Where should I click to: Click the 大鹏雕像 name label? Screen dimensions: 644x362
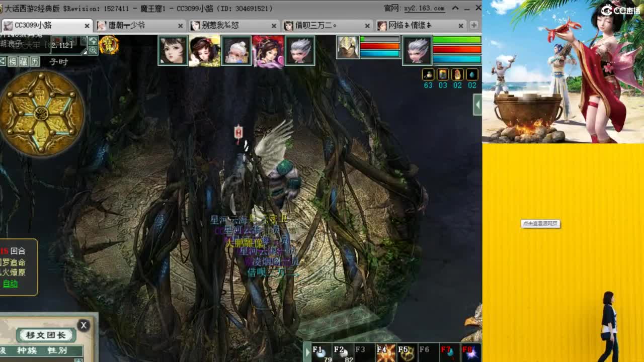[244, 243]
